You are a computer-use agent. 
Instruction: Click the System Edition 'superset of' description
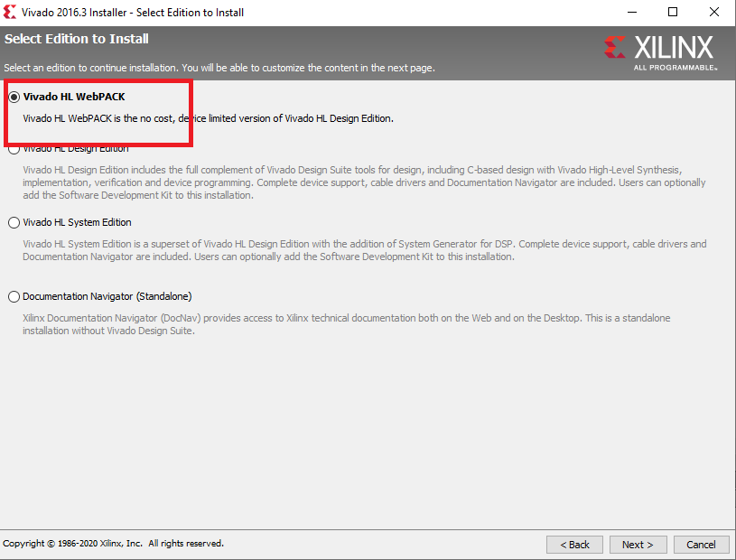[x=364, y=250]
